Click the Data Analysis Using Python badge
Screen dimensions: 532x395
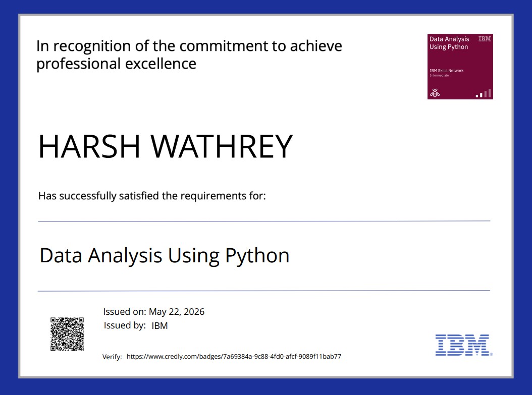tap(460, 67)
